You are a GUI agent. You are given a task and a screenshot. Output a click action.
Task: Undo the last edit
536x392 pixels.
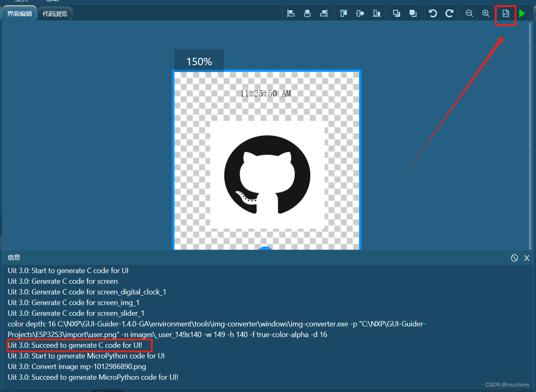(x=433, y=14)
